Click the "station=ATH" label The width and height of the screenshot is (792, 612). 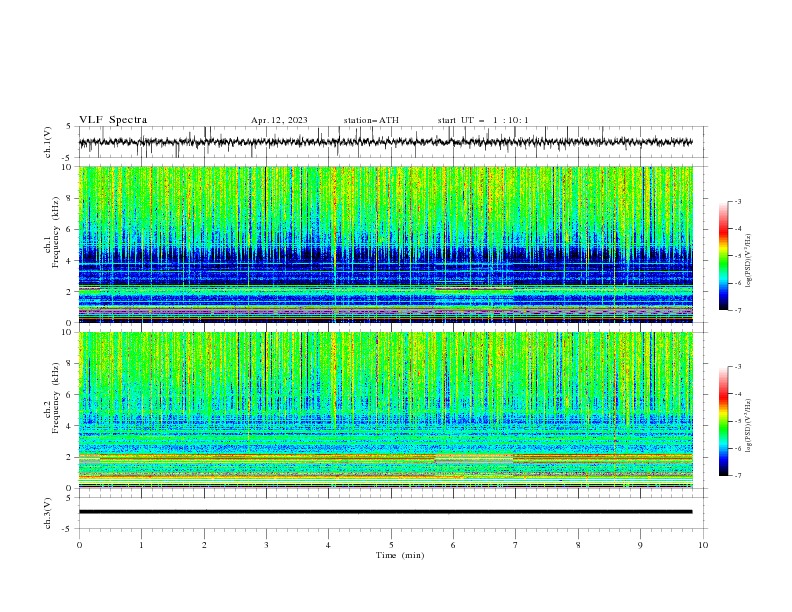(371, 120)
